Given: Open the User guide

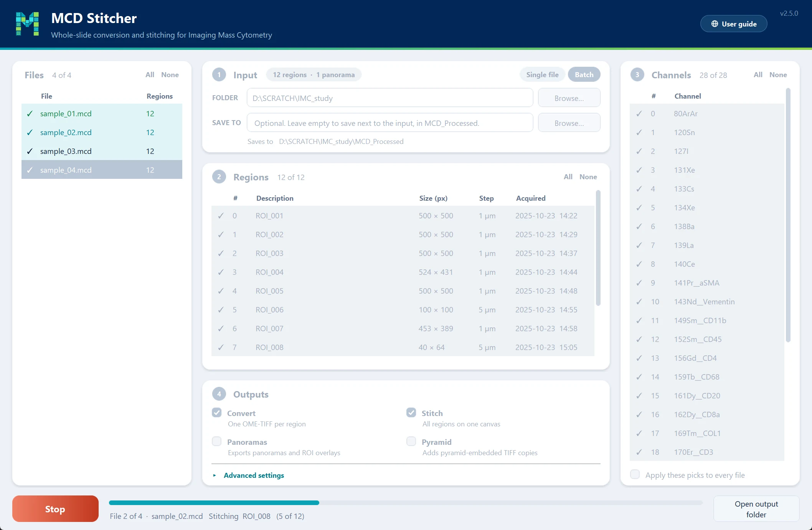Looking at the screenshot, I should [x=734, y=24].
